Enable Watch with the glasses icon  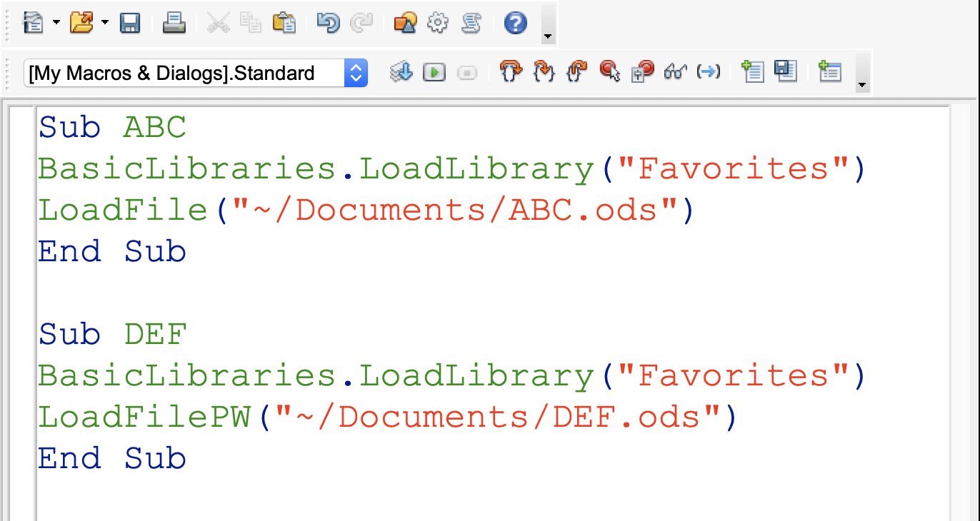pos(675,71)
